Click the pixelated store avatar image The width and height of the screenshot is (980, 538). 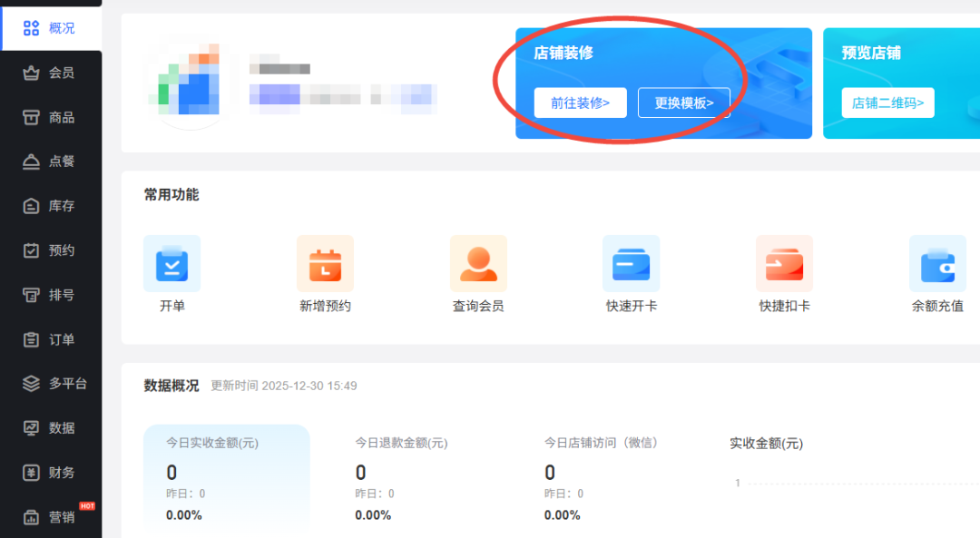coord(189,81)
